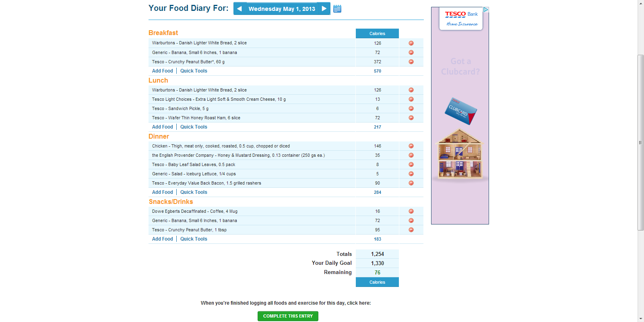Viewport: 644px width, 322px height.
Task: Remove Wafer Thin Honey Roast Ham entry
Action: 411,118
